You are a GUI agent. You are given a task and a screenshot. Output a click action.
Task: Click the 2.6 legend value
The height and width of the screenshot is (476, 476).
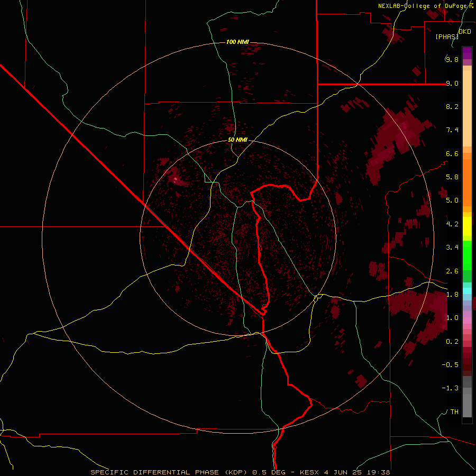pos(452,271)
